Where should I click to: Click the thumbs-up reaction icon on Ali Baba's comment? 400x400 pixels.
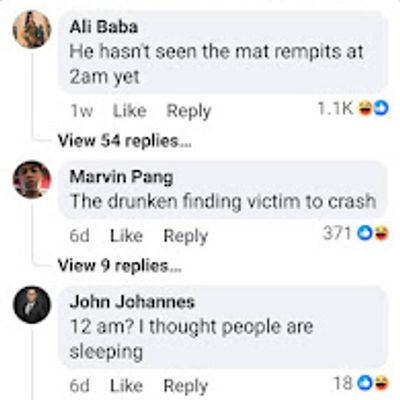(x=381, y=108)
